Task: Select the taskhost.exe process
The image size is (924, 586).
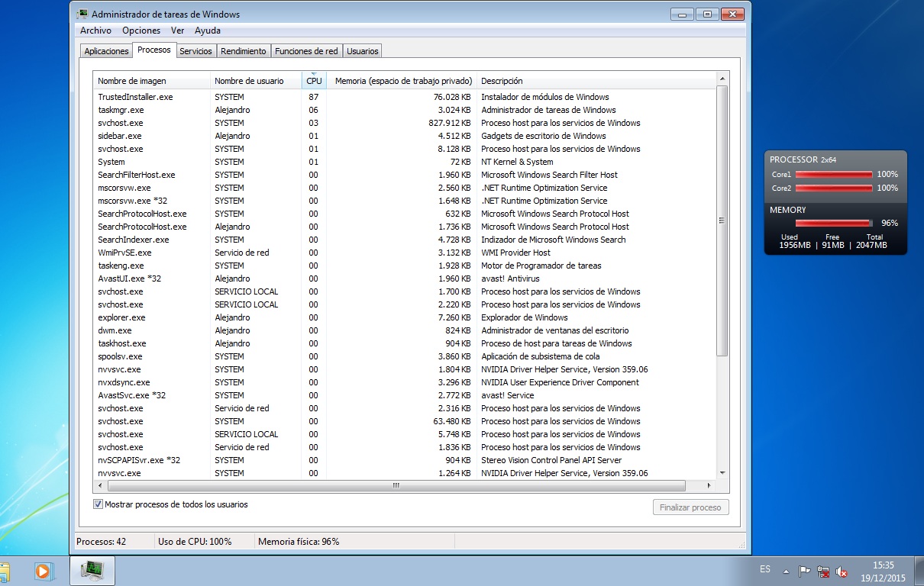Action: pyautogui.click(x=405, y=343)
